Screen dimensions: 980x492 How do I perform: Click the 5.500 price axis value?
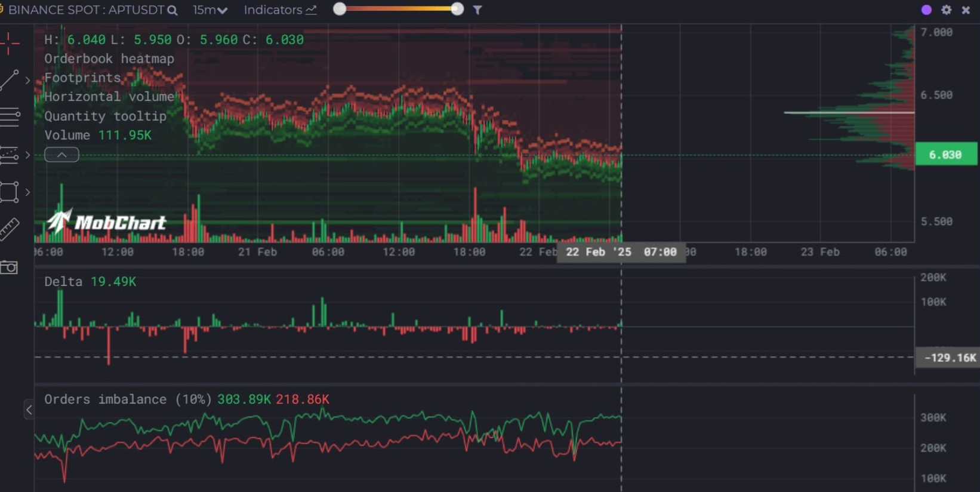click(x=936, y=222)
